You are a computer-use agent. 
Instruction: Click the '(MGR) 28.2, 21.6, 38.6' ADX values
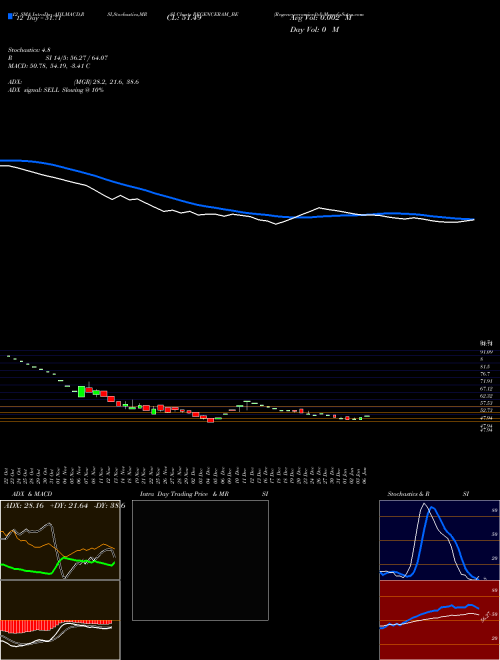point(106,82)
